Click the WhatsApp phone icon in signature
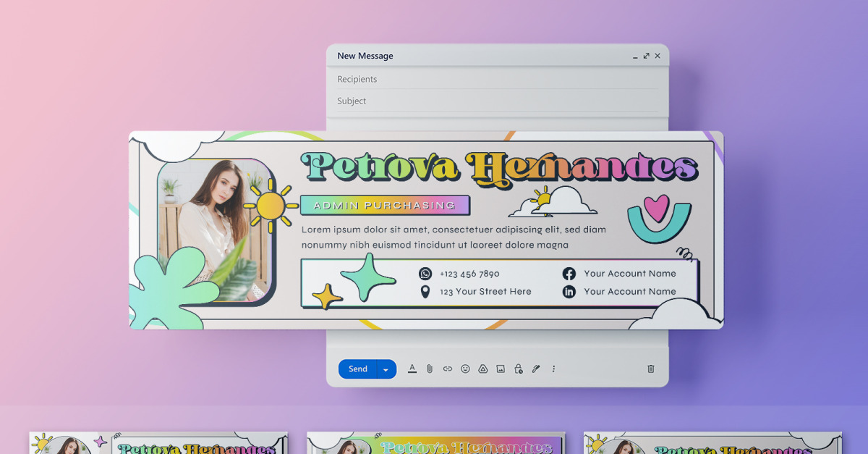The height and width of the screenshot is (454, 868). click(425, 274)
